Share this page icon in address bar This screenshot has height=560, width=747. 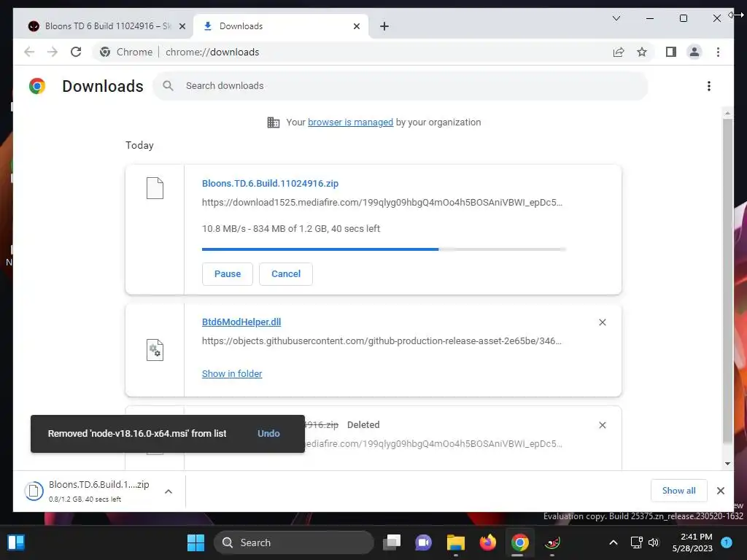coord(619,52)
